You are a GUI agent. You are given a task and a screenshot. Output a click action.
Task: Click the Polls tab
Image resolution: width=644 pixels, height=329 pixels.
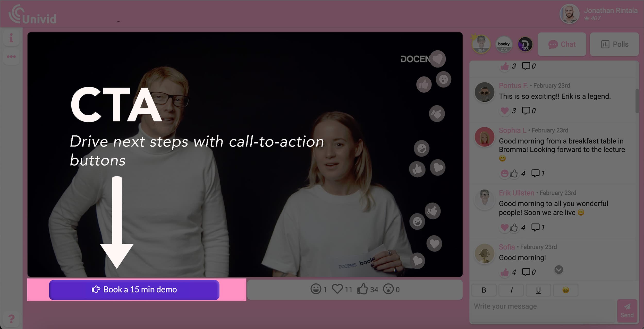point(614,44)
